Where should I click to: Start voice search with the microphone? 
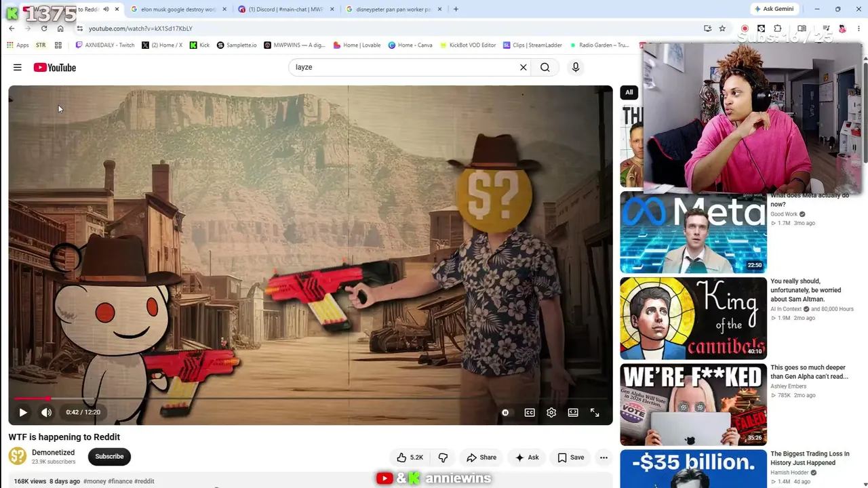point(576,67)
